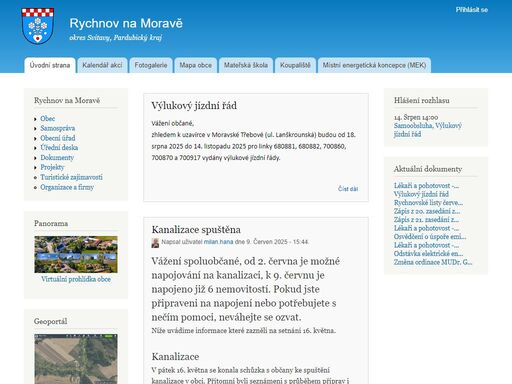Open the Dokumenty sidebar link
512x384 pixels.
pos(57,157)
